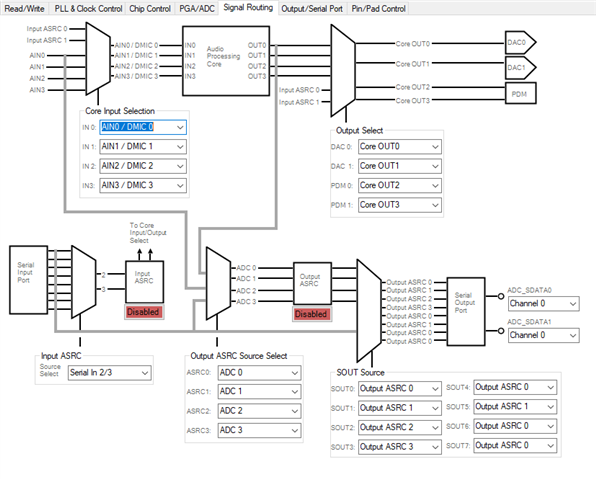
Task: Expand the SOUT3 source dropdown
Action: 399,447
